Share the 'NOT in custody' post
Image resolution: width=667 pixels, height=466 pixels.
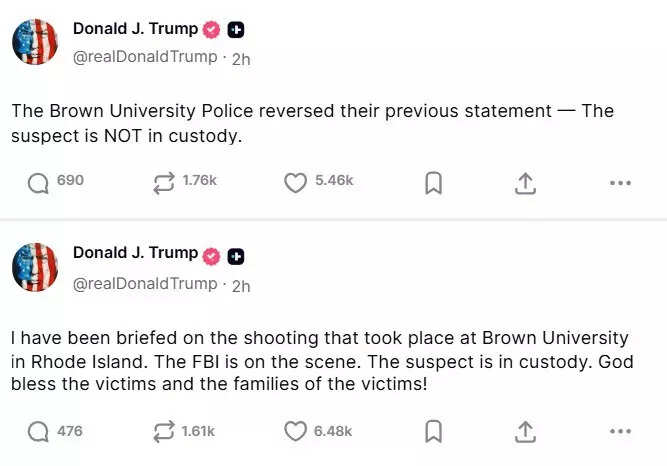tap(526, 182)
